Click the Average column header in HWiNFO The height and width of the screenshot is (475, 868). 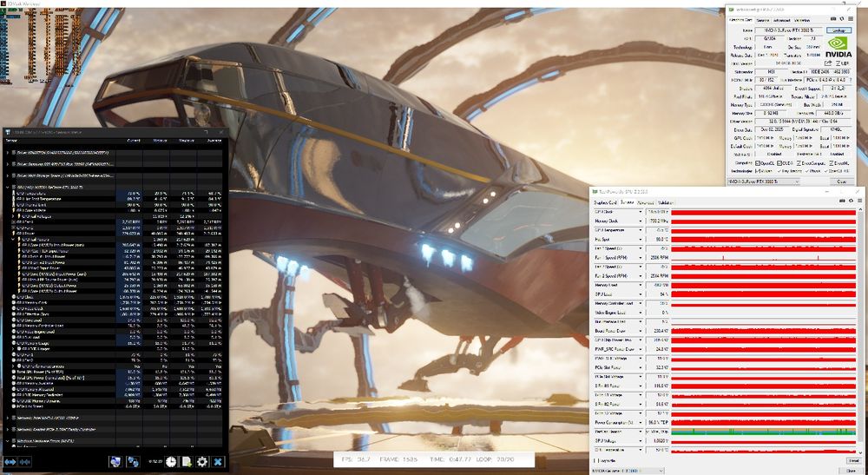(214, 141)
